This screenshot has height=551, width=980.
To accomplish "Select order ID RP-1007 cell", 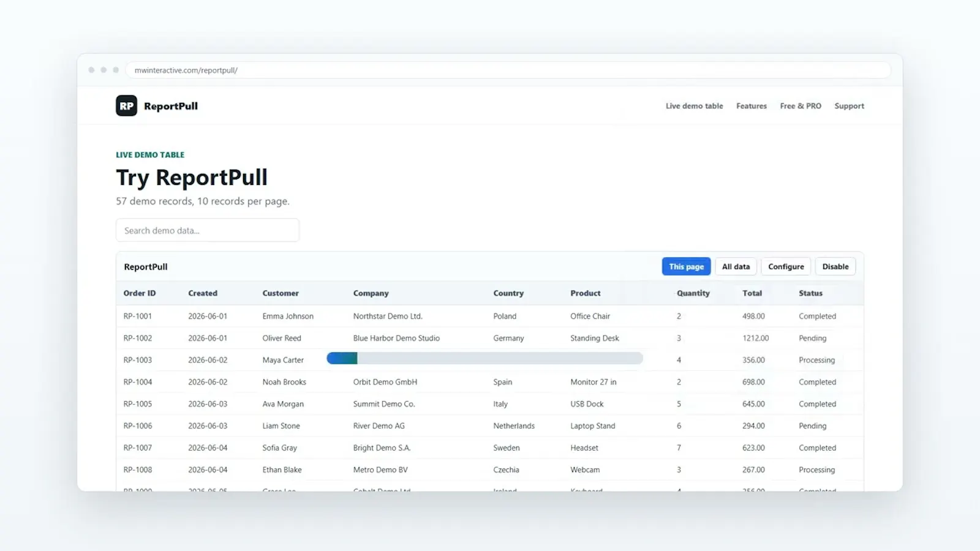I will pyautogui.click(x=138, y=448).
